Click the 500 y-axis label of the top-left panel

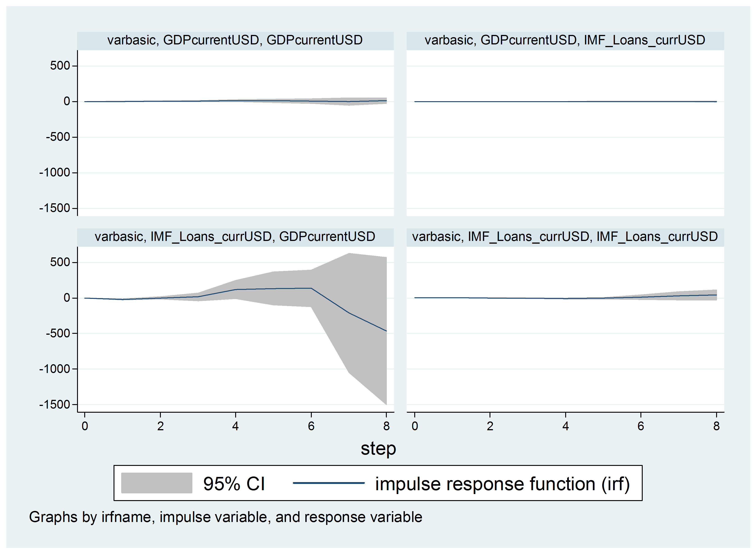(60, 66)
